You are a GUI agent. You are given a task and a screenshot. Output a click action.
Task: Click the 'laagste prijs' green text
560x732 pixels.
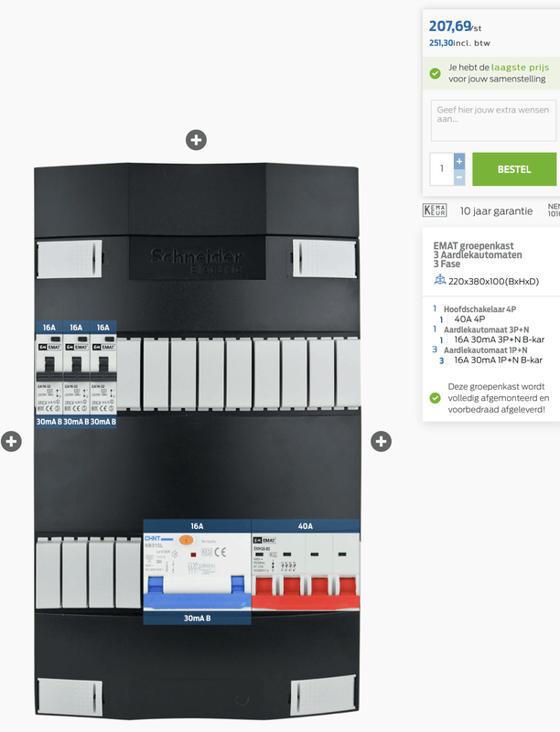pos(520,67)
